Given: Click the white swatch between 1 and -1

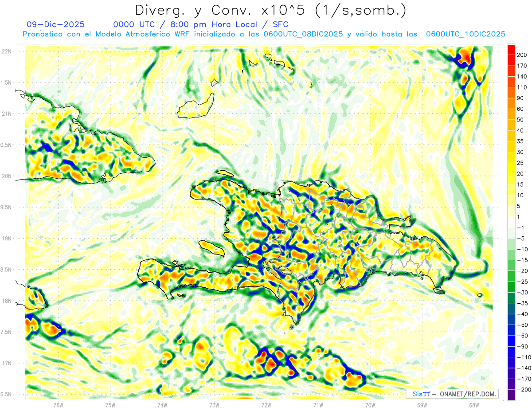Looking at the screenshot, I should [x=511, y=222].
